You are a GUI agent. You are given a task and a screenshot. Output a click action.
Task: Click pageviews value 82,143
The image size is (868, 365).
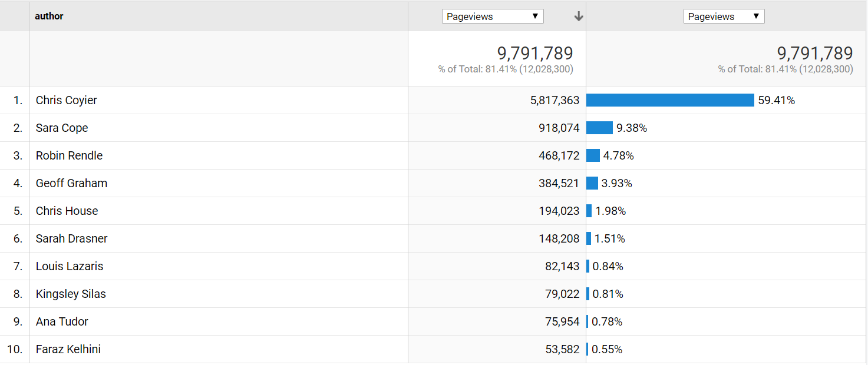click(562, 266)
